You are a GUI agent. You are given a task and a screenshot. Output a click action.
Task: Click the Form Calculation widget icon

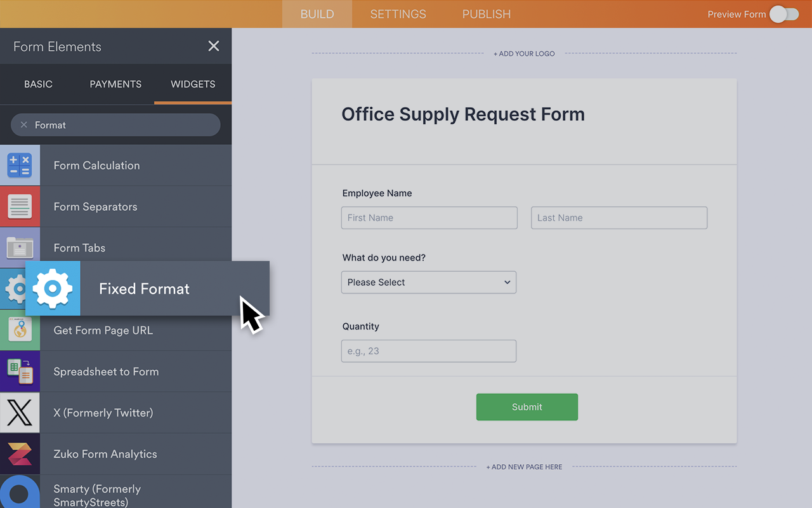[20, 165]
